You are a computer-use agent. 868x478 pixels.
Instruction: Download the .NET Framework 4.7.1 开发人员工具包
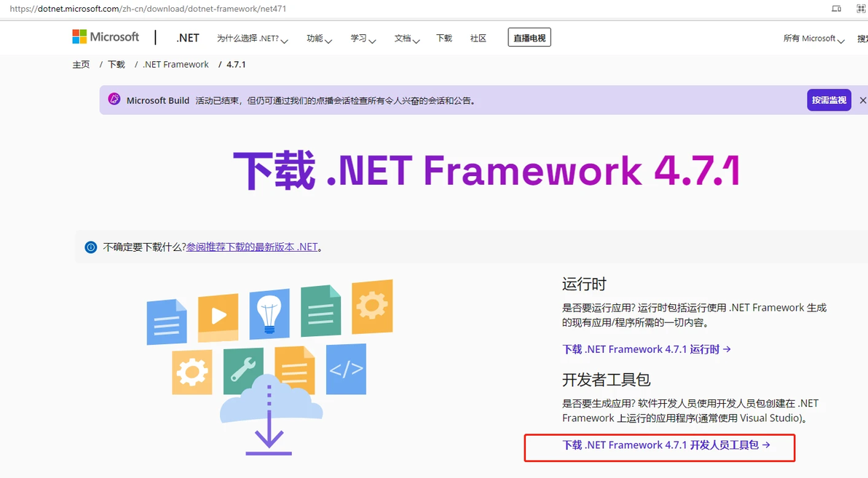click(666, 445)
